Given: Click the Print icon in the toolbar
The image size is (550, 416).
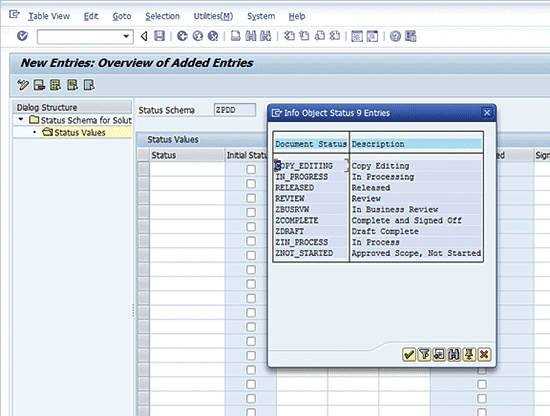Looking at the screenshot, I should (236, 36).
